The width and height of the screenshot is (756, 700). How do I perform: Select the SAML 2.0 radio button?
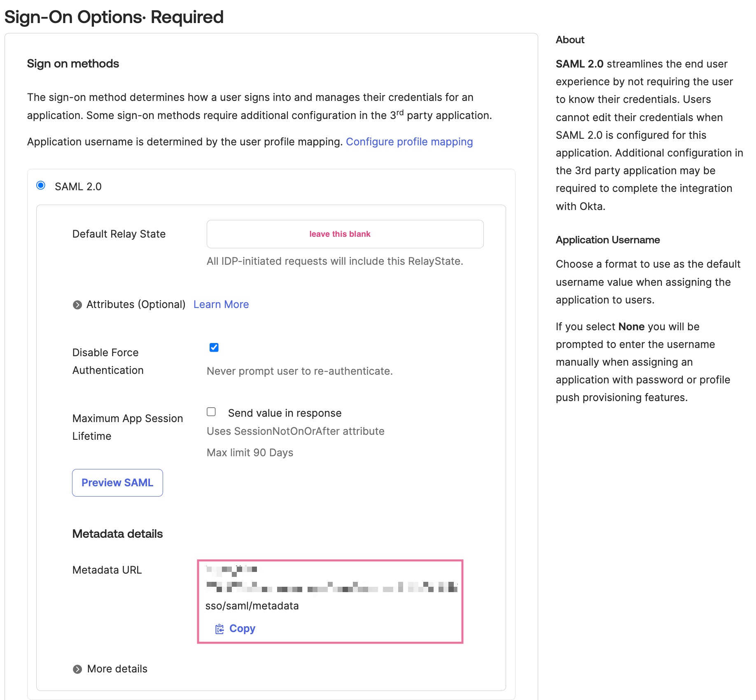[41, 185]
